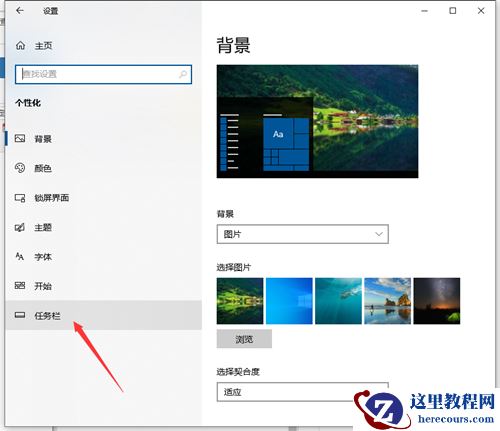Select the 锁屏界面 lock screen icon
This screenshot has width=500, height=431.
pos(20,198)
